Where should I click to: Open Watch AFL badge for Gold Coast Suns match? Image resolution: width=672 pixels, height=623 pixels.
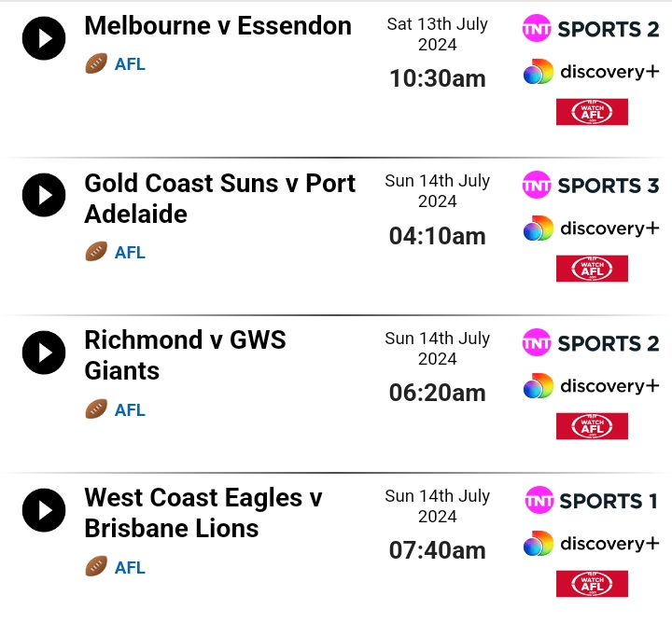pyautogui.click(x=592, y=269)
